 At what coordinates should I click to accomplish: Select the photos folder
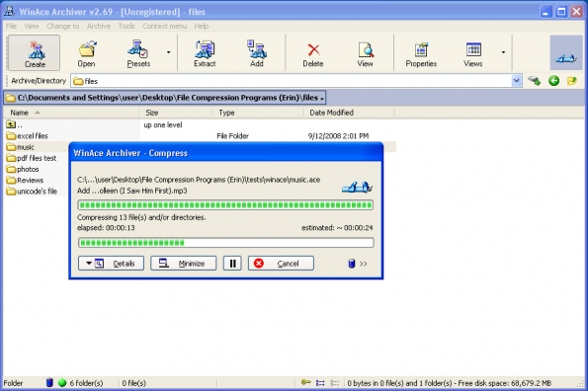(23, 169)
